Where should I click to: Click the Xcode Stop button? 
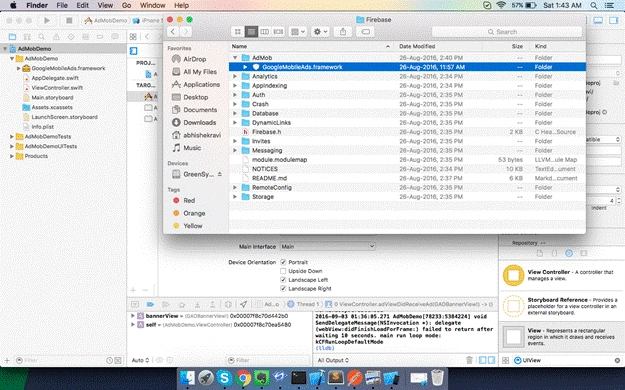point(69,20)
